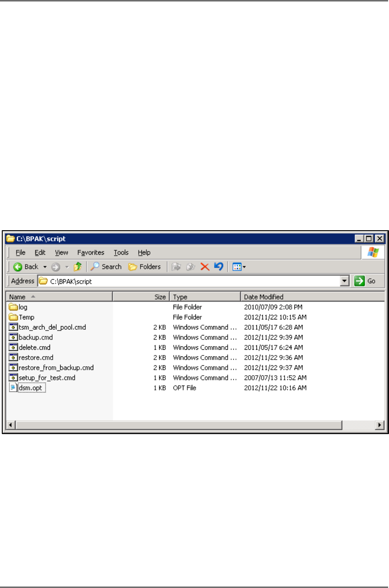Click the folder name Temp
The width and height of the screenshot is (389, 588).
27,317
